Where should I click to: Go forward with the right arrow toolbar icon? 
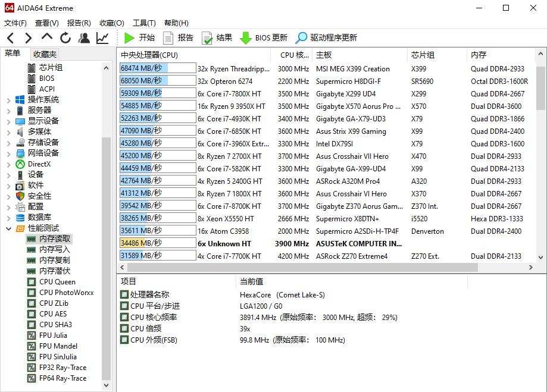coord(28,37)
